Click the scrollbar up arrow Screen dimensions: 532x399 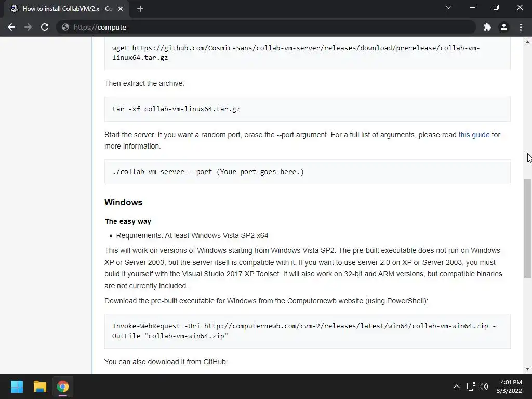(527, 42)
